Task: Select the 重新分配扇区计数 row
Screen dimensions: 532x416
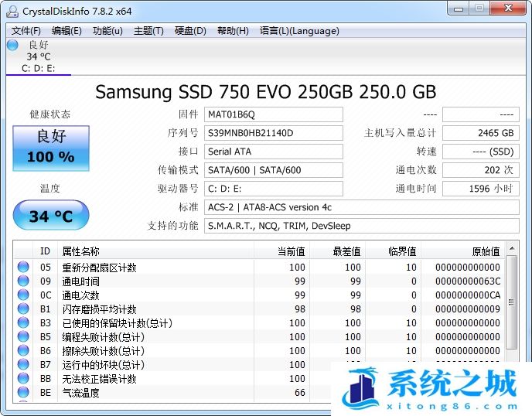Action: pos(259,267)
